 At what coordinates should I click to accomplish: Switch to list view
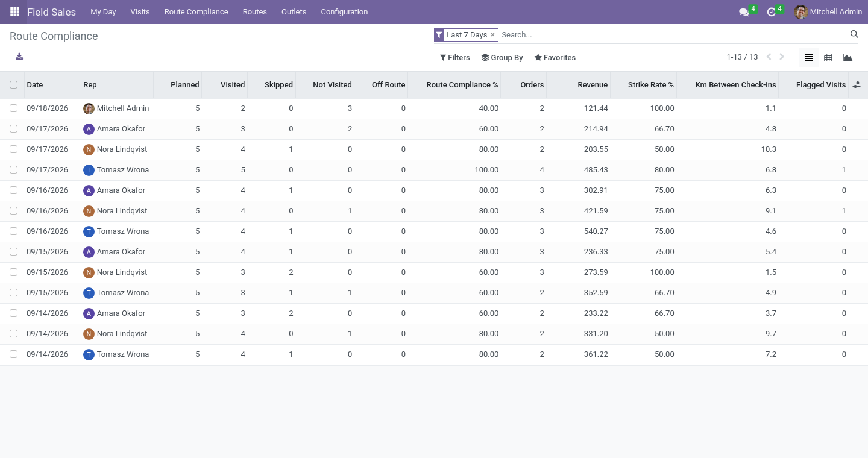click(x=809, y=58)
